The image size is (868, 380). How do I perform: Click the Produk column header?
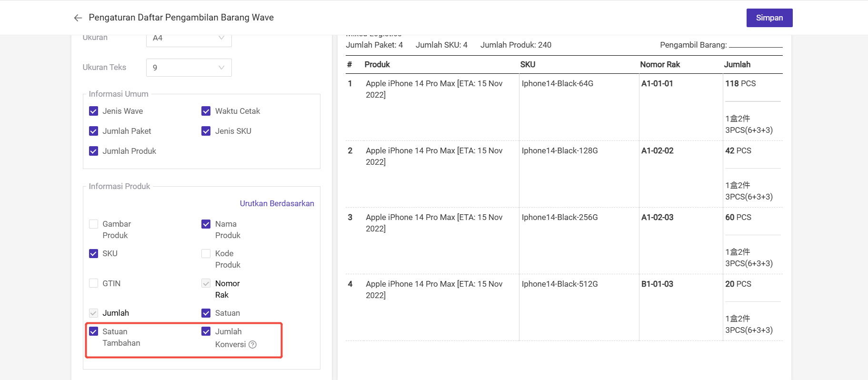coord(377,64)
